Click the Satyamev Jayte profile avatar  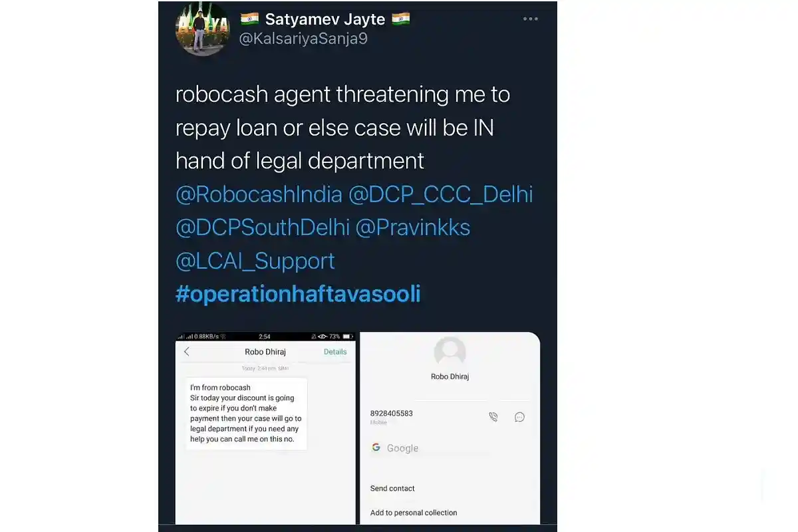tap(202, 29)
